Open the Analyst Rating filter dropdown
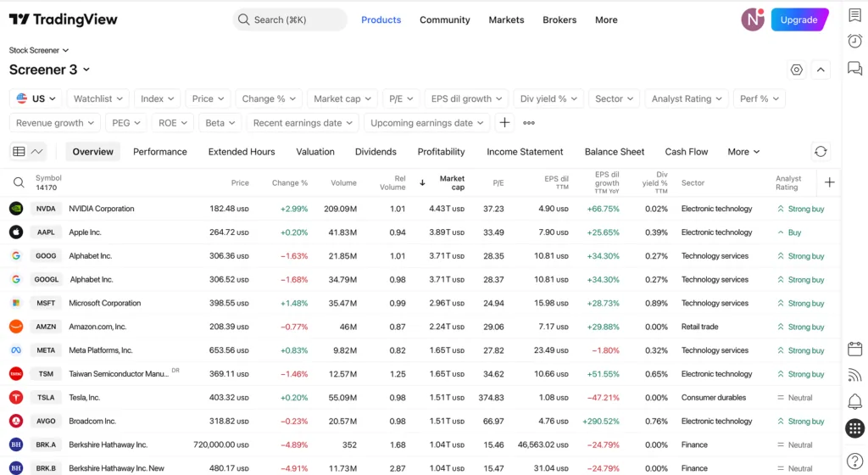Screen dimensions: 868x475 [x=687, y=98]
